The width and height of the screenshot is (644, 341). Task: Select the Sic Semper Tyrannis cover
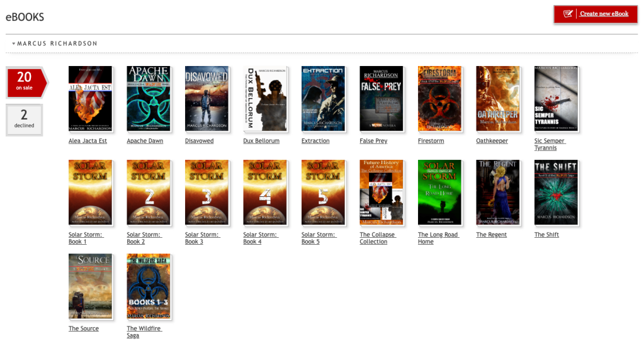click(x=556, y=98)
